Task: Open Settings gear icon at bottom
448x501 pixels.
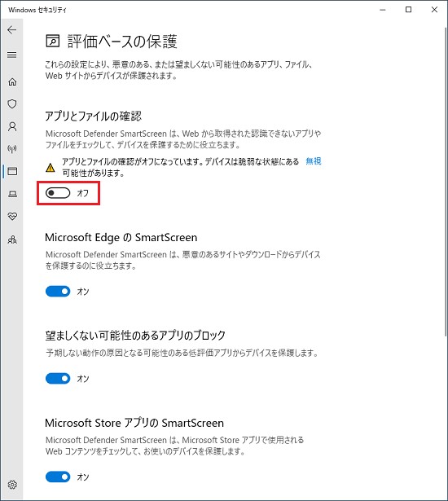Action: pyautogui.click(x=12, y=485)
